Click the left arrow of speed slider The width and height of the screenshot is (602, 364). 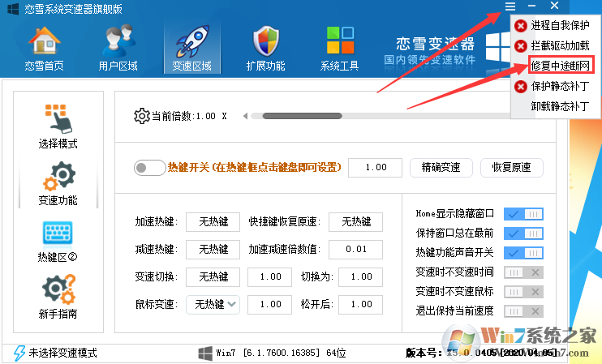[x=245, y=116]
